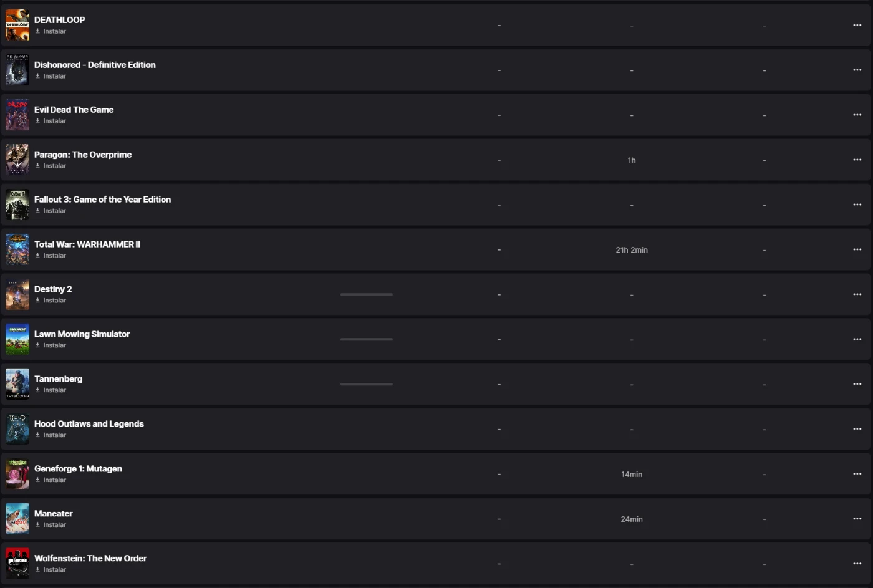Click Instalar under Dishonored - Definitive Edition

point(54,76)
